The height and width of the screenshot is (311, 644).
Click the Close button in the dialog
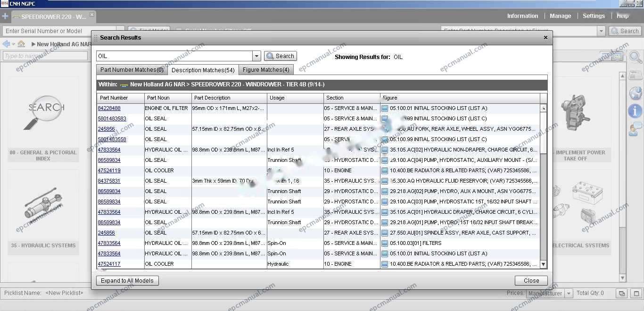[x=531, y=280]
